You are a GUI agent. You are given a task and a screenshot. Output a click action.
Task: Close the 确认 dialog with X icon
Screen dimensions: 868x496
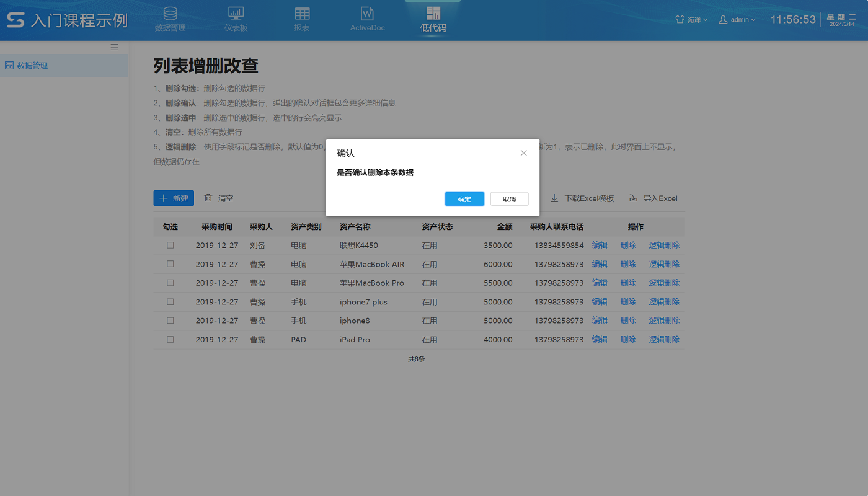[523, 153]
